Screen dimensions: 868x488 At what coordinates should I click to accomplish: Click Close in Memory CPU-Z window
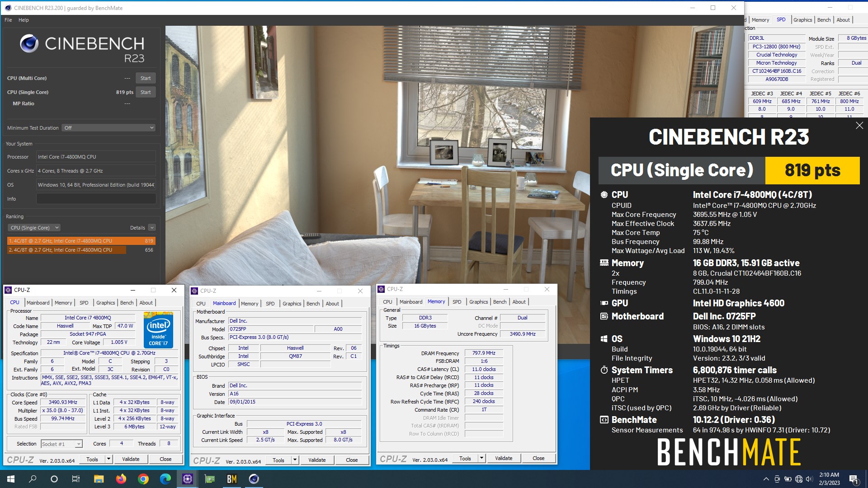click(x=538, y=458)
